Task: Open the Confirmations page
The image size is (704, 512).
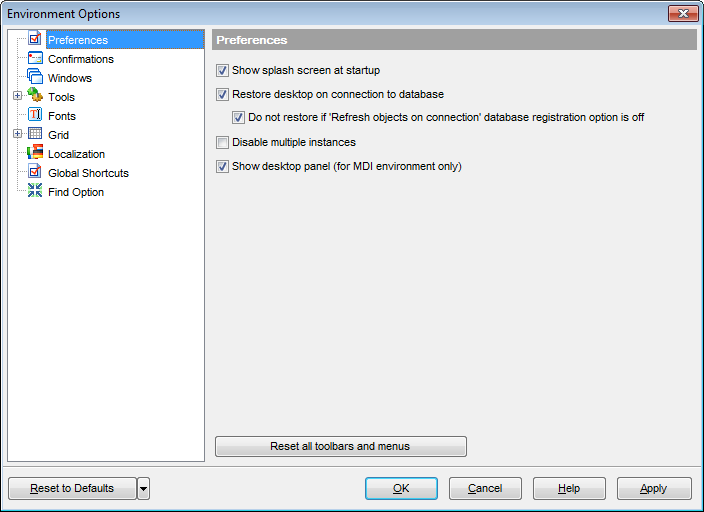Action: click(81, 59)
